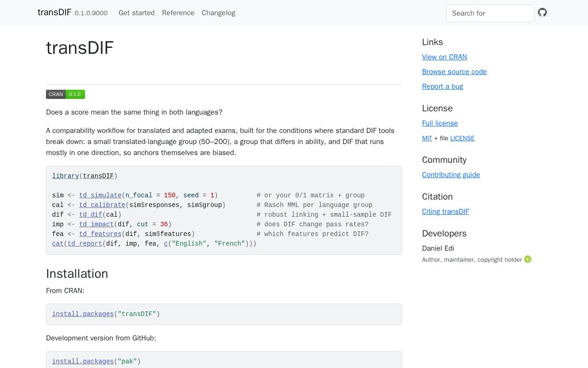Click the version number 0.1.0.9000
Viewport: 588px width, 368px height.
[x=91, y=13]
